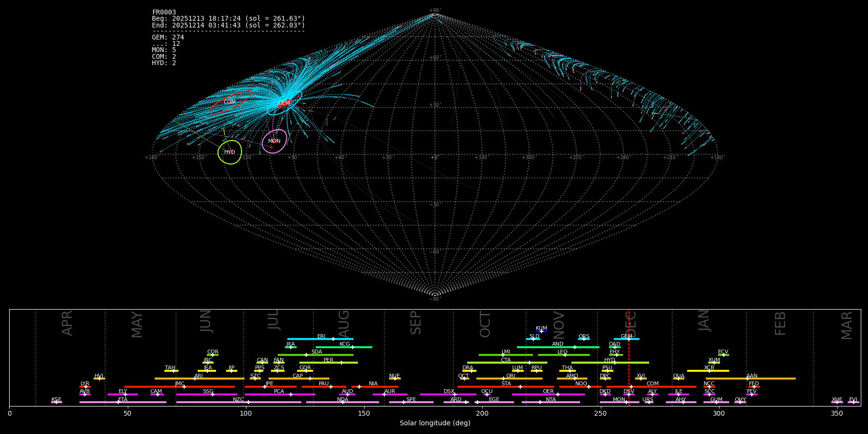Select the −90° south pole latitude label
This screenshot has height=434, width=868.
pyautogui.click(x=435, y=299)
